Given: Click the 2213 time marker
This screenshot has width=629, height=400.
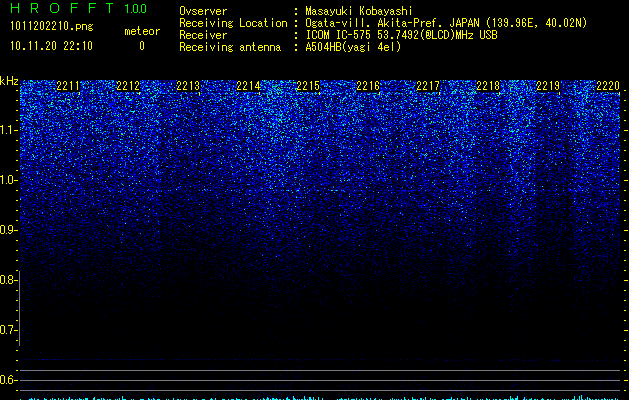Looking at the screenshot, I should coord(188,86).
